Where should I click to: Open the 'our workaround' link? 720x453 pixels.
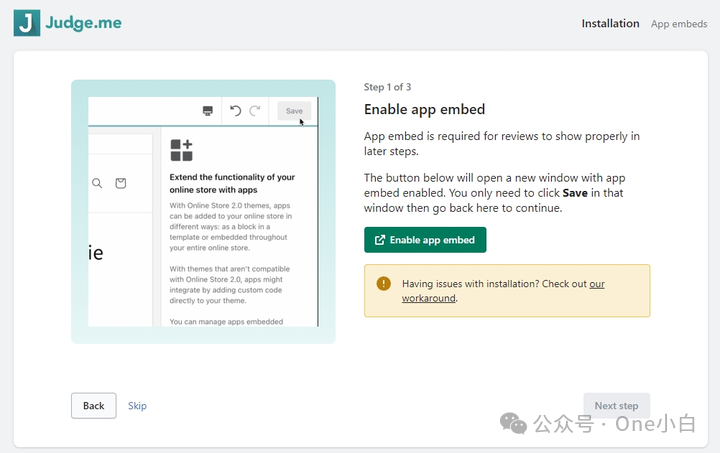pos(429,298)
